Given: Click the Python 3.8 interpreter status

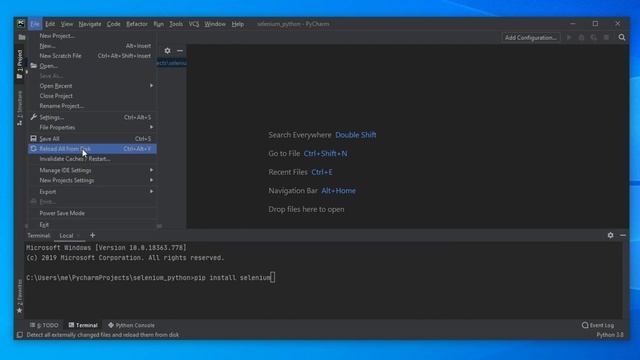Looking at the screenshot, I should click(610, 335).
